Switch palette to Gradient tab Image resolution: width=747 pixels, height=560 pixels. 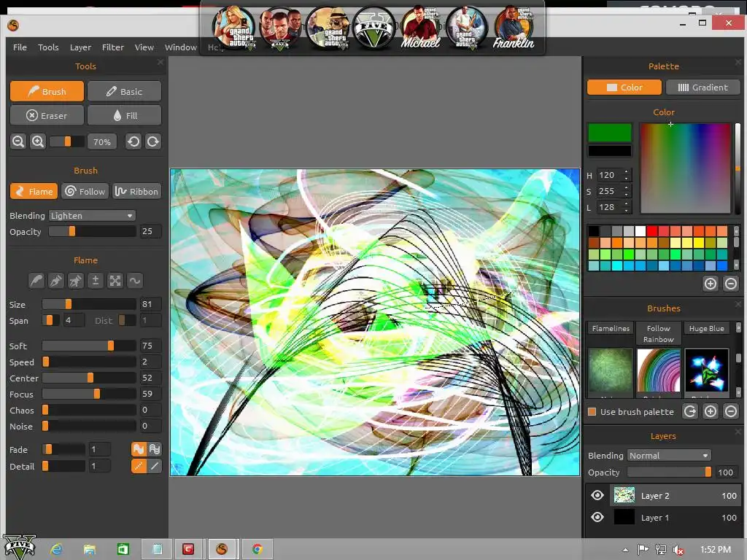tap(703, 87)
